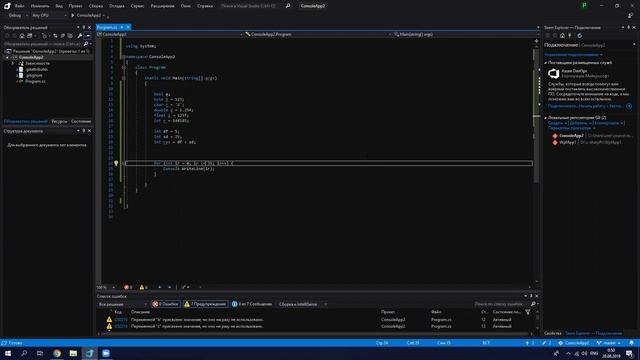640x360 pixels.
Task: Open the ConsoleApp2.Program type dropdown
Action: 318,35
